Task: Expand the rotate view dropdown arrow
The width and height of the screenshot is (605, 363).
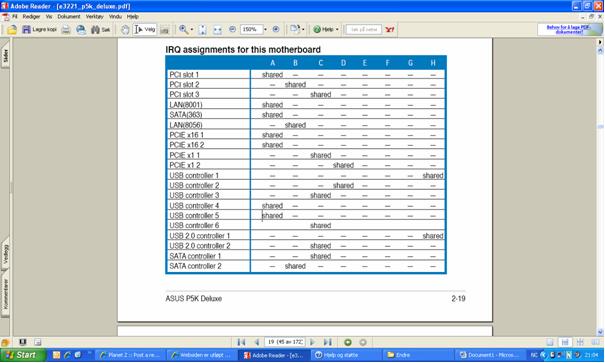Action: [x=303, y=29]
